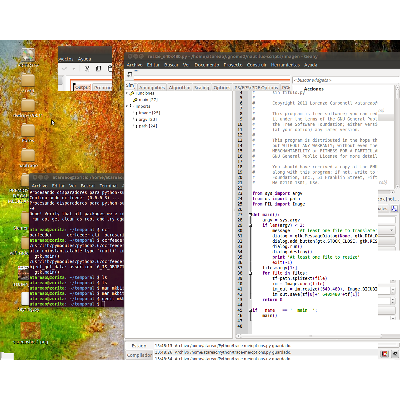Collapse the Funciones tree node
The image size is (400, 400).
pyautogui.click(x=127, y=93)
